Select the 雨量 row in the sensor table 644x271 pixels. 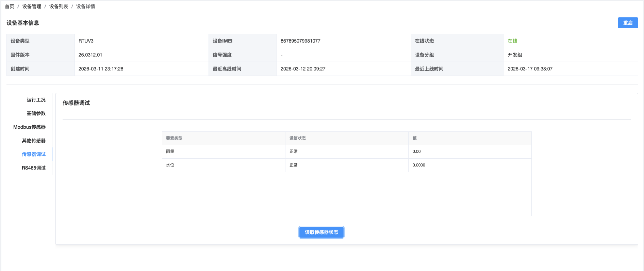tap(170, 152)
